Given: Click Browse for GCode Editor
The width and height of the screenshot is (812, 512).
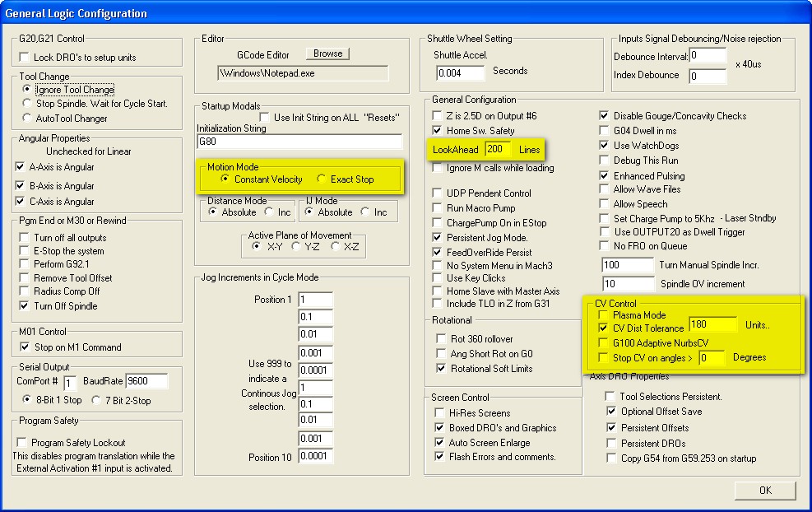Looking at the screenshot, I should 327,54.
